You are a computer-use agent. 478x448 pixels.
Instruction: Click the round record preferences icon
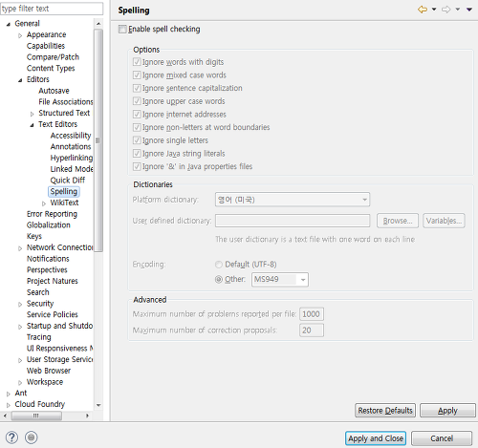[32, 437]
